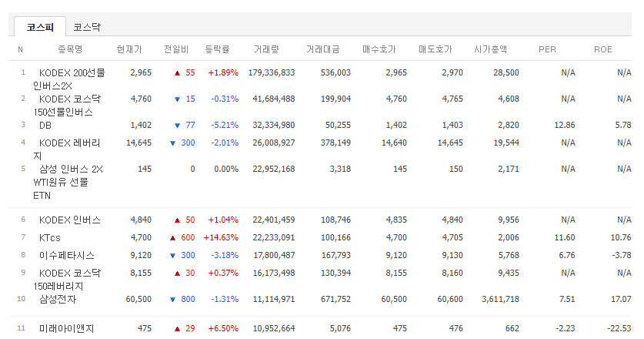644x339 pixels.
Task: Click the 매도호가 column header
Action: click(x=435, y=49)
